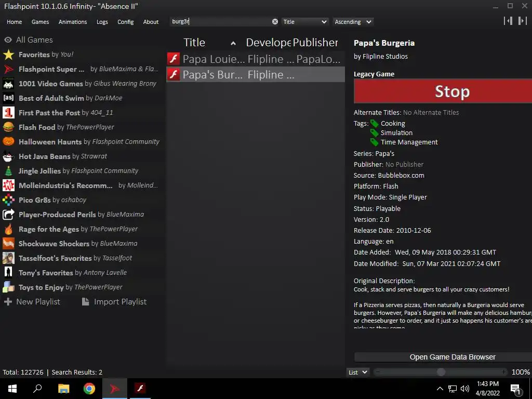The image size is (532, 399).
Task: Select the Papa Louie game row
Action: point(256,59)
